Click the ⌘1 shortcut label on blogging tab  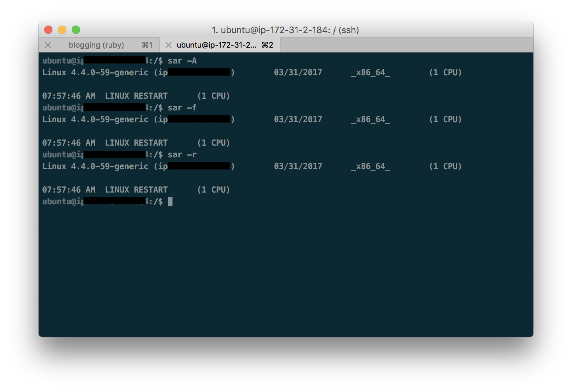pos(147,45)
